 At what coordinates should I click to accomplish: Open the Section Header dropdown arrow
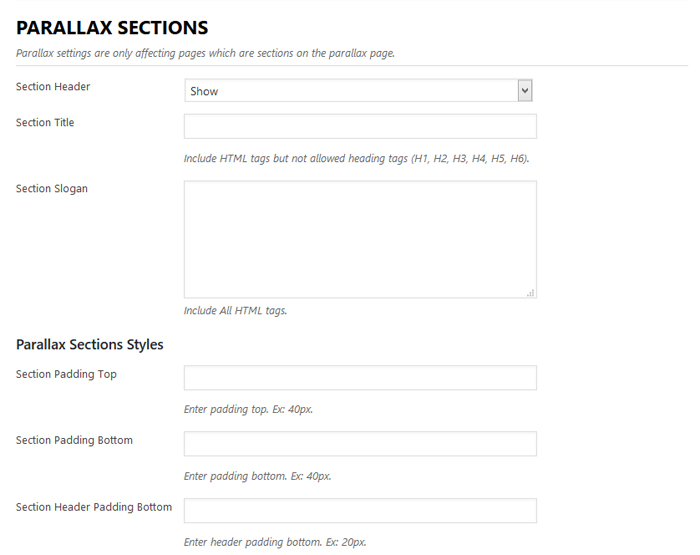pos(525,91)
